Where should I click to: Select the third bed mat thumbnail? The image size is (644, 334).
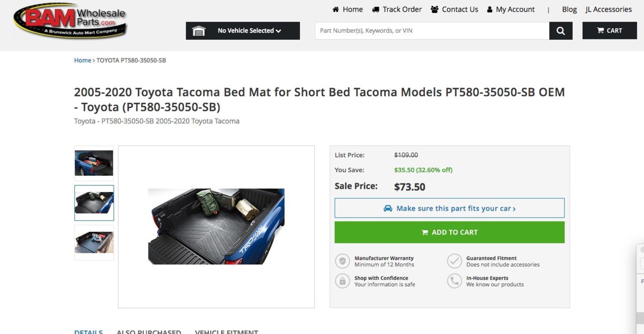[x=94, y=242]
